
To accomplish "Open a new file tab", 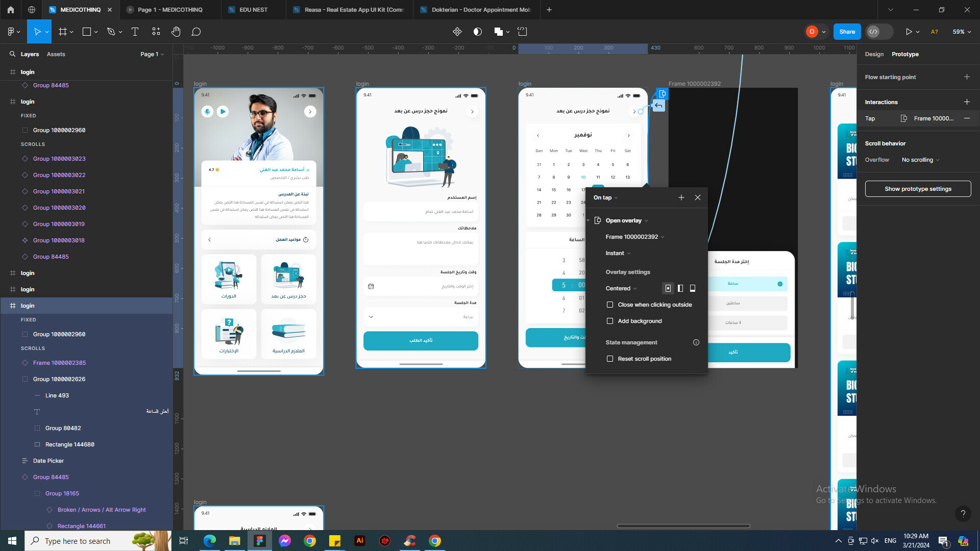I will pyautogui.click(x=549, y=10).
